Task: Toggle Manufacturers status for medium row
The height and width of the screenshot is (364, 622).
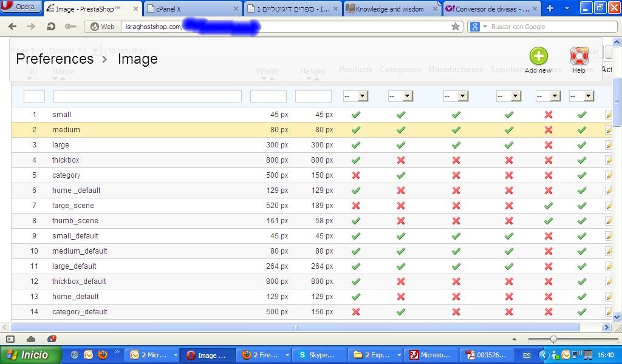Action: point(456,129)
